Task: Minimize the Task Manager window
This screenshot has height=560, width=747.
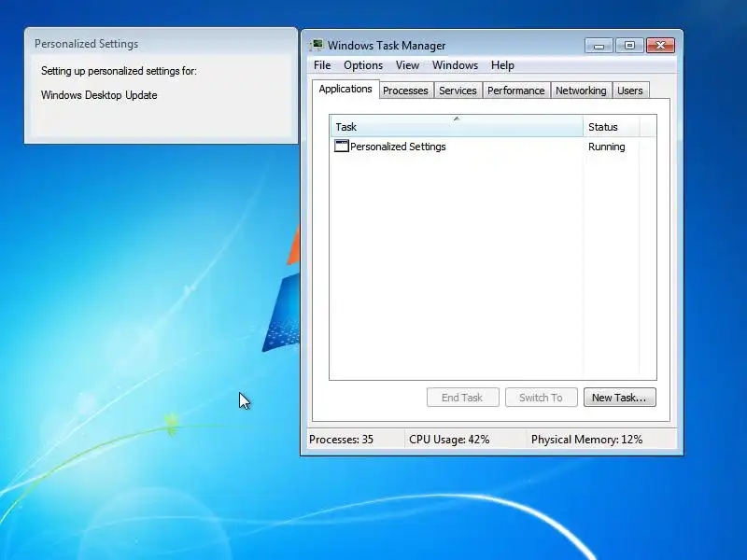Action: pos(599,46)
